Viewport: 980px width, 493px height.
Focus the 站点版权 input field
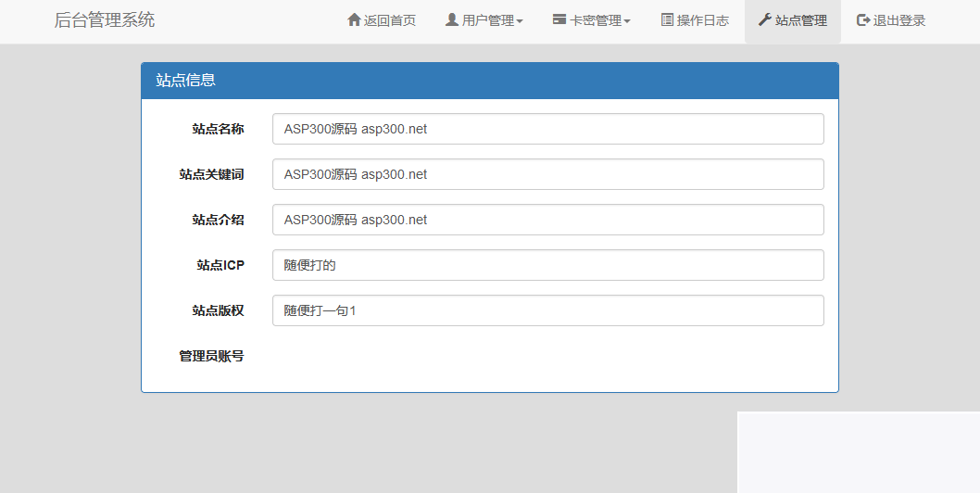547,310
